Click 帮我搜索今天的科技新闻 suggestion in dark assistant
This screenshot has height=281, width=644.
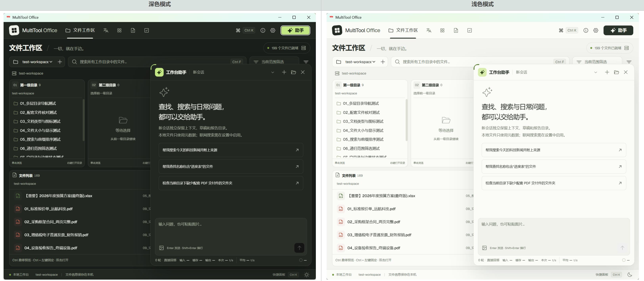pyautogui.click(x=231, y=150)
